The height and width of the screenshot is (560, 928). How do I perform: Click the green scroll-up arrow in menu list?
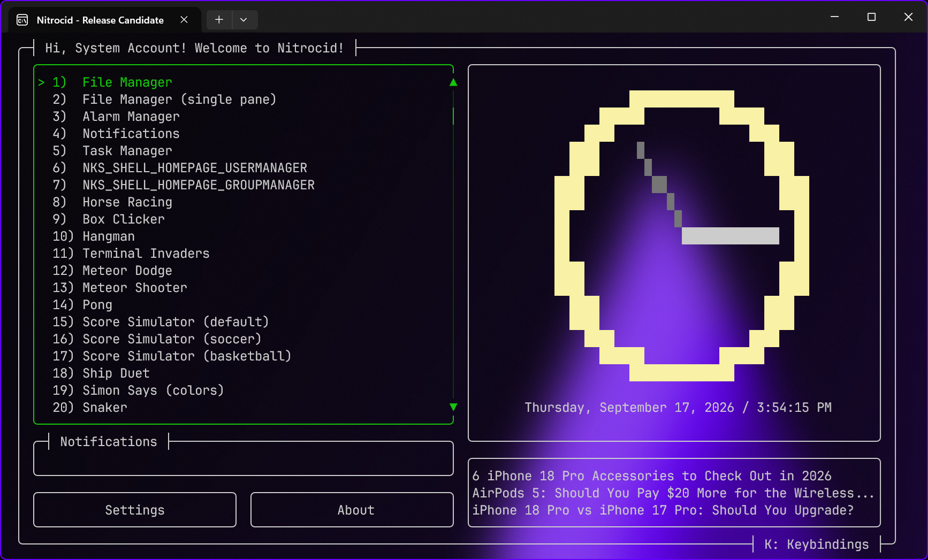point(453,82)
